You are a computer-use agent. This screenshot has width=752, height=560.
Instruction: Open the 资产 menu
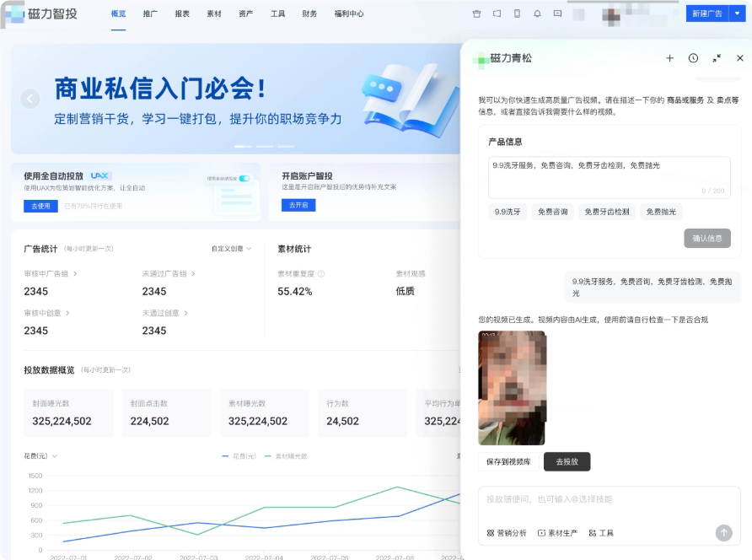(x=246, y=14)
